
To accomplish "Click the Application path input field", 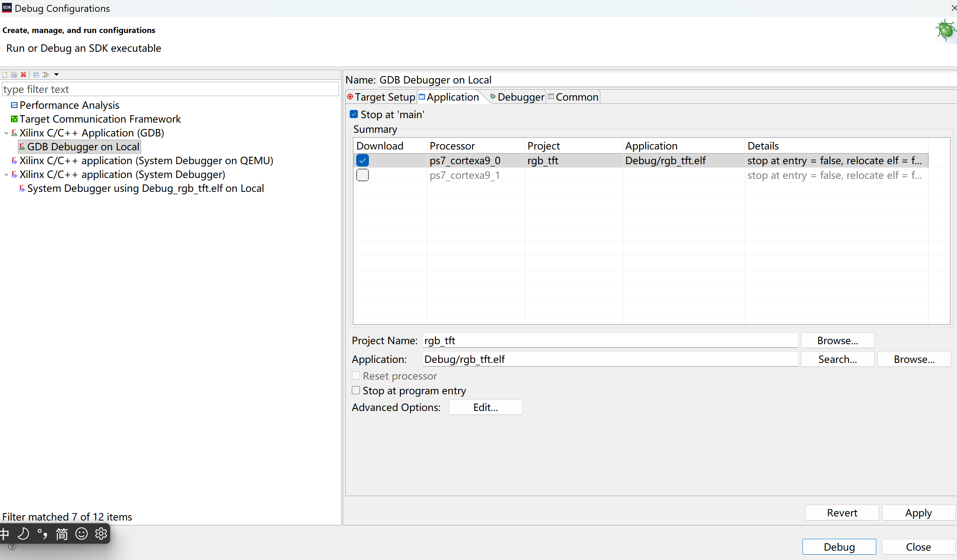I will [610, 359].
